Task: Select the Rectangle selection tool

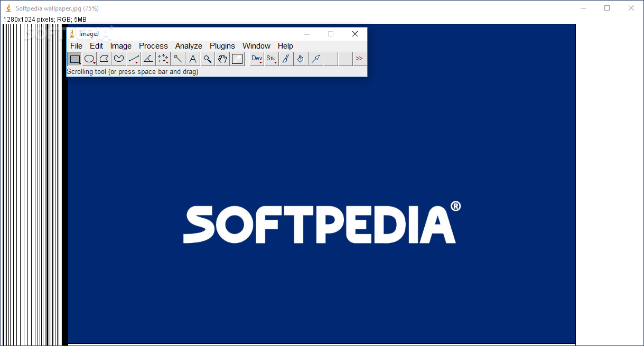Action: [x=74, y=59]
